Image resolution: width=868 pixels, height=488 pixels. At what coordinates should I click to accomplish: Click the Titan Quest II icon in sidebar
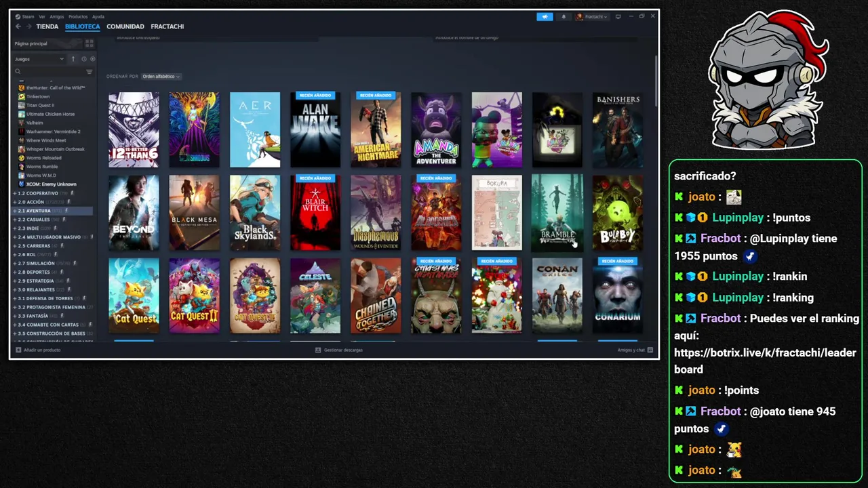pos(21,105)
